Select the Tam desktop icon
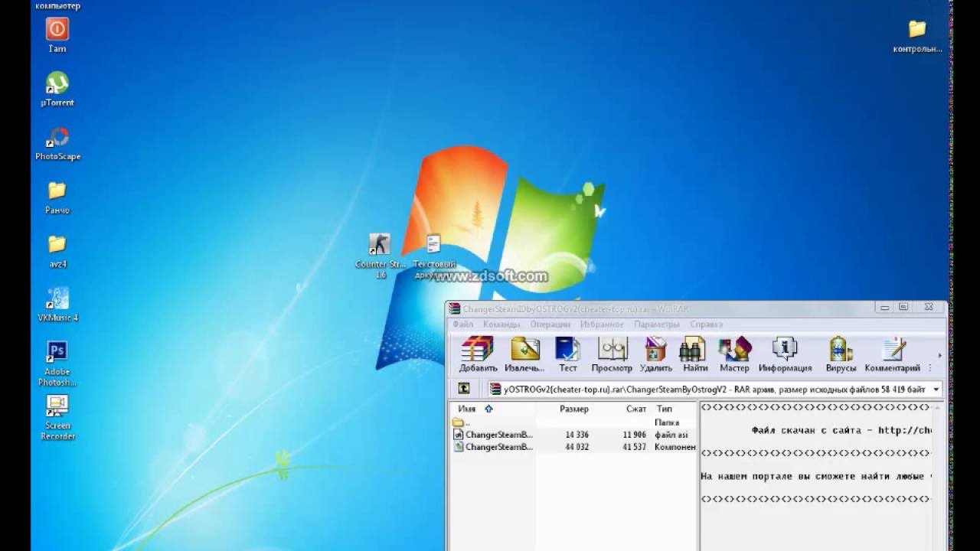This screenshot has width=980, height=551. pos(57,36)
